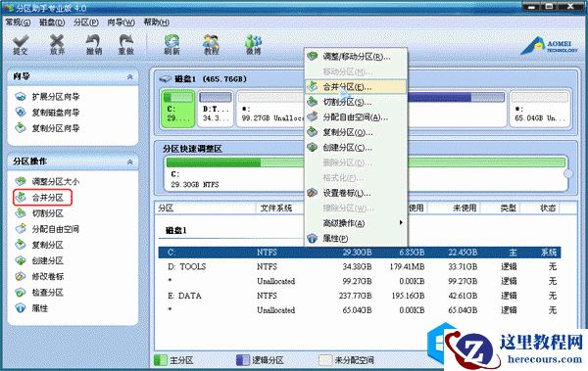588x371 pixels.
Task: Click the 撤销 (Undo) toolbar icon
Action: pyautogui.click(x=93, y=45)
